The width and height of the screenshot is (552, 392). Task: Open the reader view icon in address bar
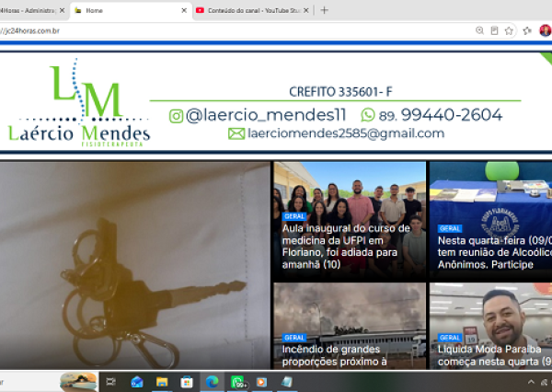pyautogui.click(x=494, y=30)
